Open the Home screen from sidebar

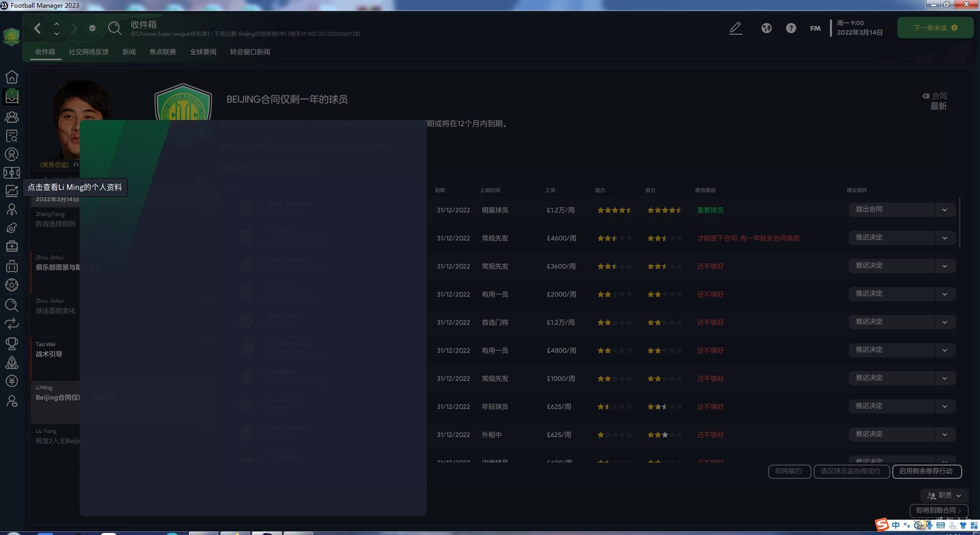(x=12, y=77)
